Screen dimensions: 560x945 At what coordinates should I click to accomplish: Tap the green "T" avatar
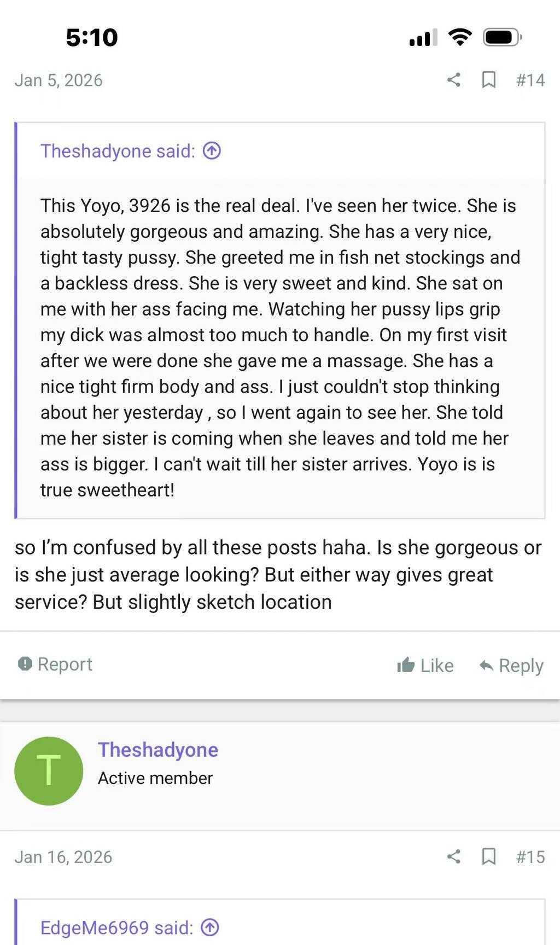pyautogui.click(x=49, y=771)
